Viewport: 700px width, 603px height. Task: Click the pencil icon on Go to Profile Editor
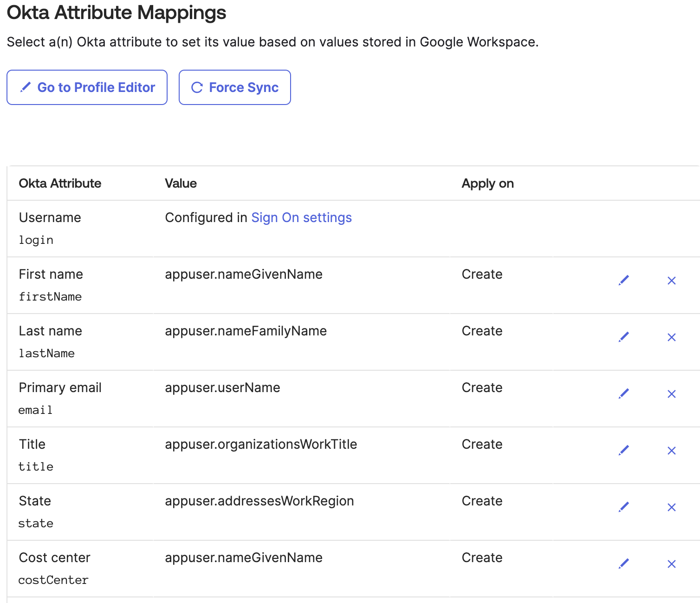click(x=26, y=87)
